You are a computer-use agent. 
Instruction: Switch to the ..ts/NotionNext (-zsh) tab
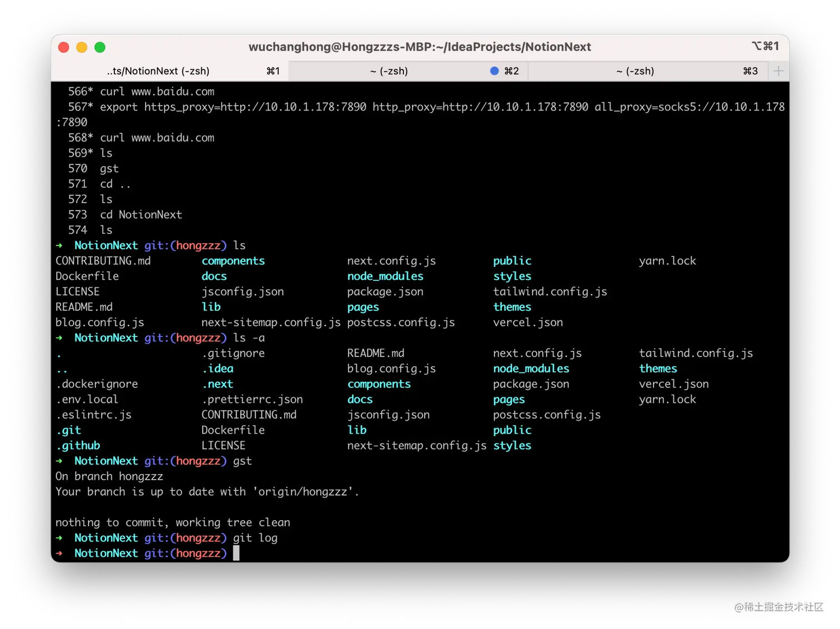pyautogui.click(x=169, y=71)
